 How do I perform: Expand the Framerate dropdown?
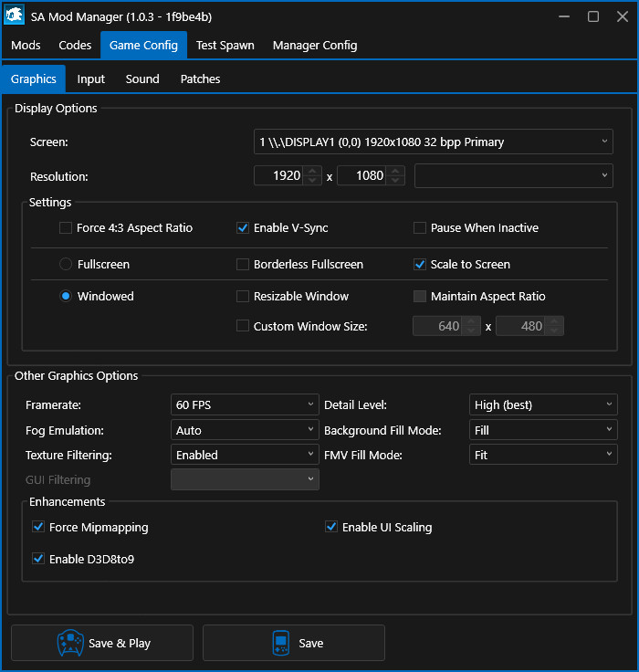point(245,404)
